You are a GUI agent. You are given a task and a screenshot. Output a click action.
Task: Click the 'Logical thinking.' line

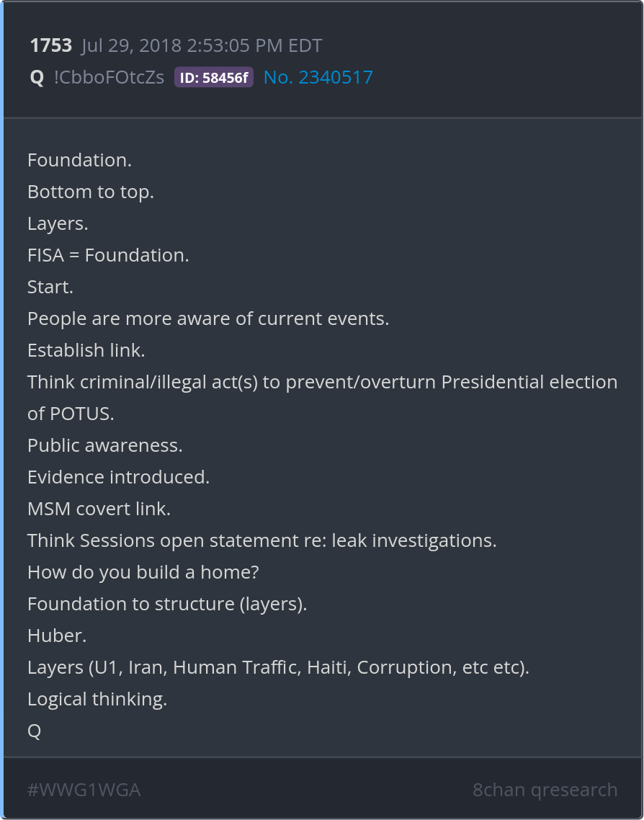coord(97,699)
